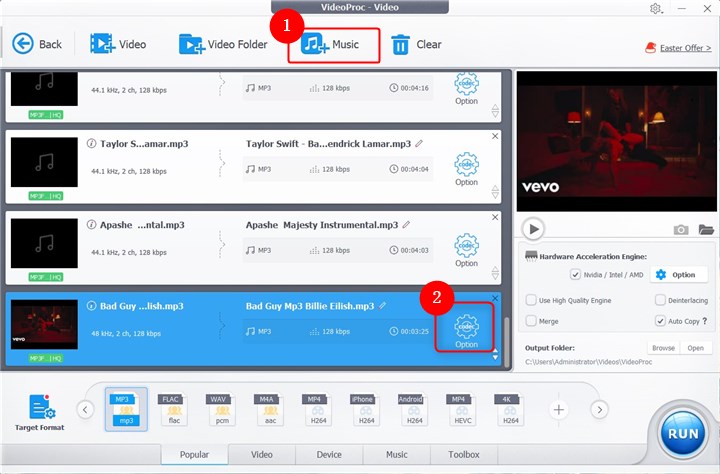Select MP4 H264 target format
Screen dimensions: 720x474
click(x=318, y=409)
